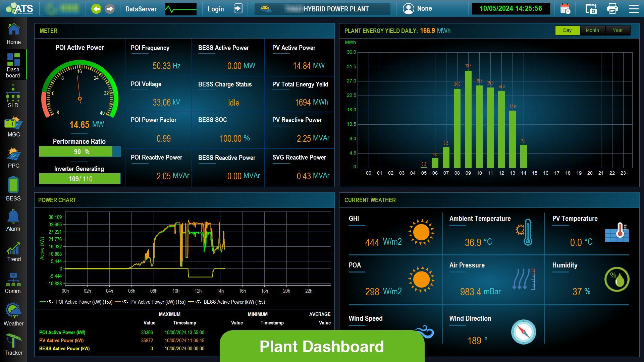Image resolution: width=644 pixels, height=362 pixels.
Task: Click the screenshot capture icon
Action: (591, 9)
